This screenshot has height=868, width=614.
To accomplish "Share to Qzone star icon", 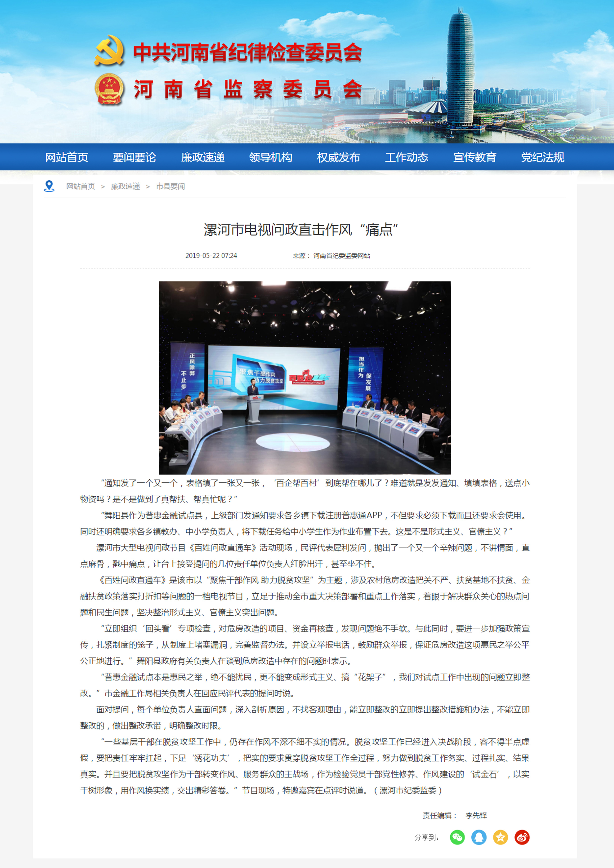I will (500, 837).
